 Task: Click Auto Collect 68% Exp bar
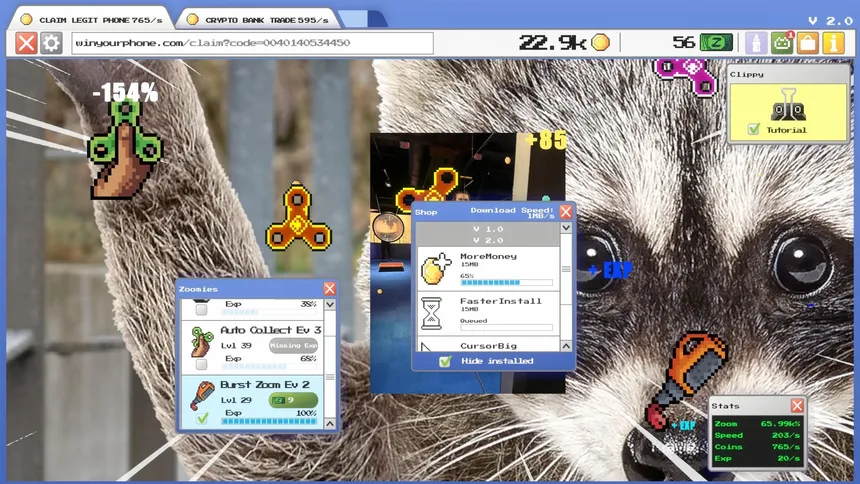[x=269, y=367]
